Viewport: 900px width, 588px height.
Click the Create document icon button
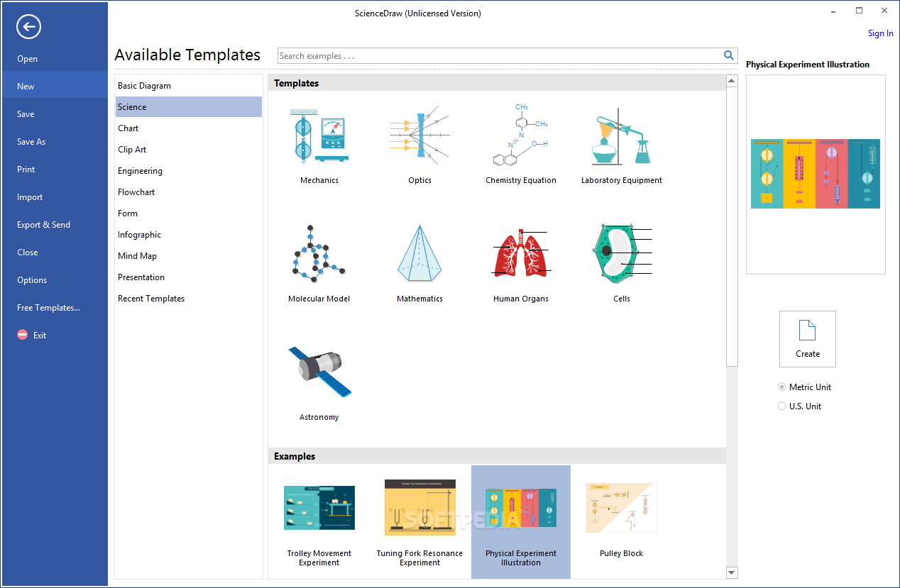click(x=808, y=339)
